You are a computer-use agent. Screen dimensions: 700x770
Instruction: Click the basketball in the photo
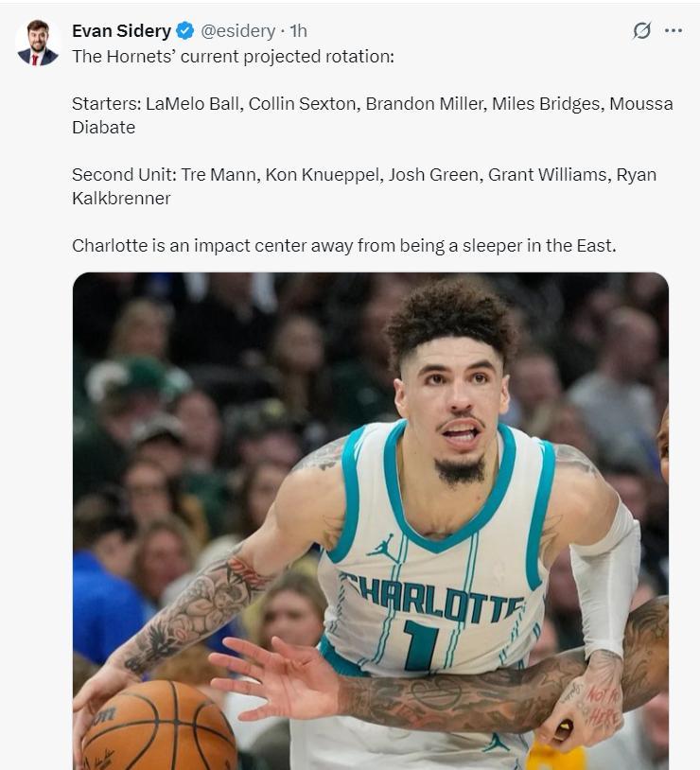158,726
